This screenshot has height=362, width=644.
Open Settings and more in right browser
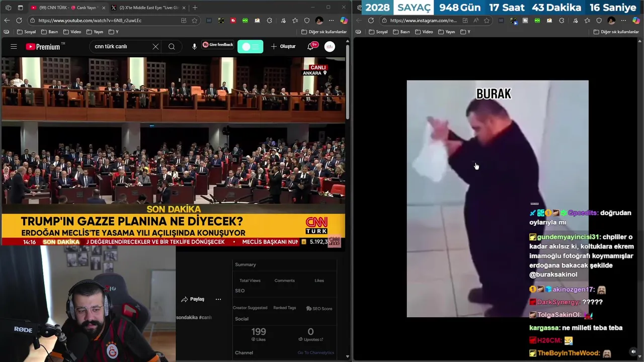623,21
